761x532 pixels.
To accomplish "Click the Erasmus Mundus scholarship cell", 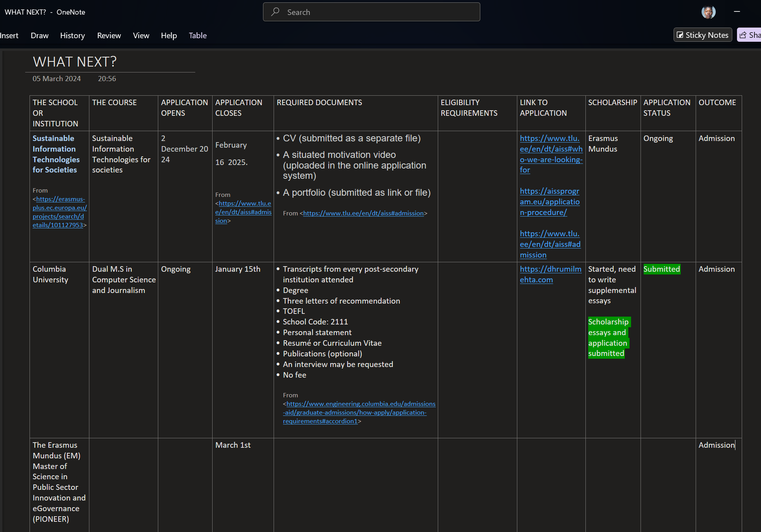I will 603,144.
